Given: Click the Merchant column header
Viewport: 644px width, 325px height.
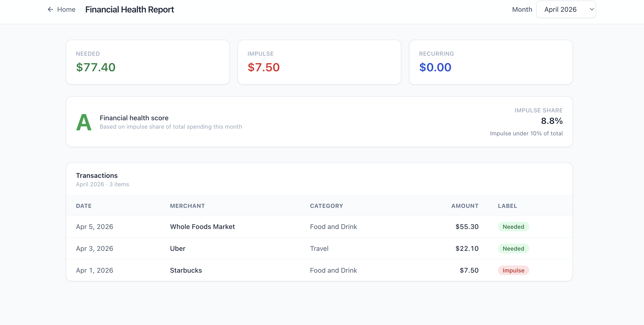Looking at the screenshot, I should tap(187, 206).
